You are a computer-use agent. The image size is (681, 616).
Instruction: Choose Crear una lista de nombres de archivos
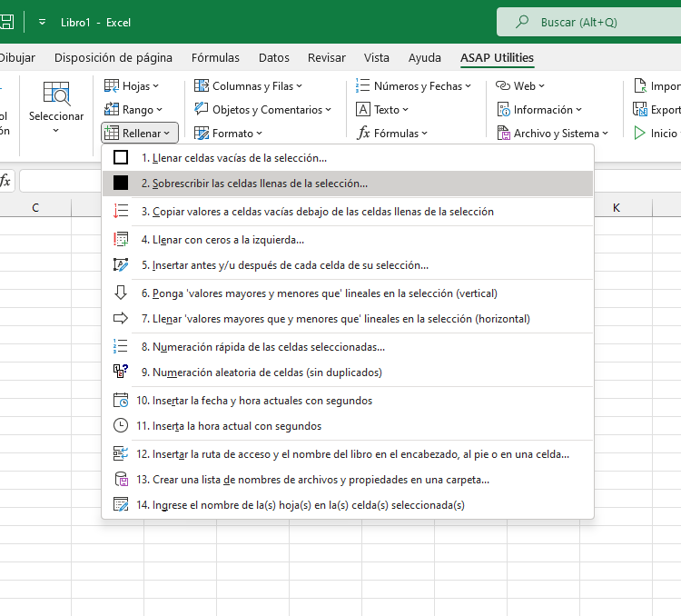(348, 480)
